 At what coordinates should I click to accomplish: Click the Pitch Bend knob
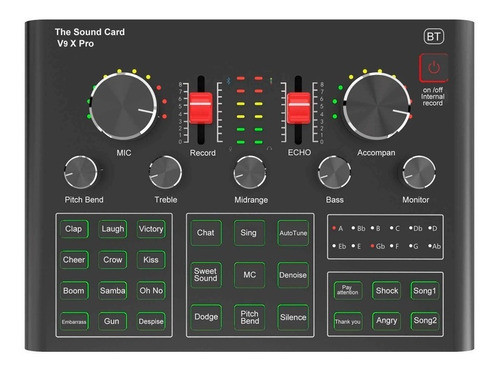[x=81, y=173]
